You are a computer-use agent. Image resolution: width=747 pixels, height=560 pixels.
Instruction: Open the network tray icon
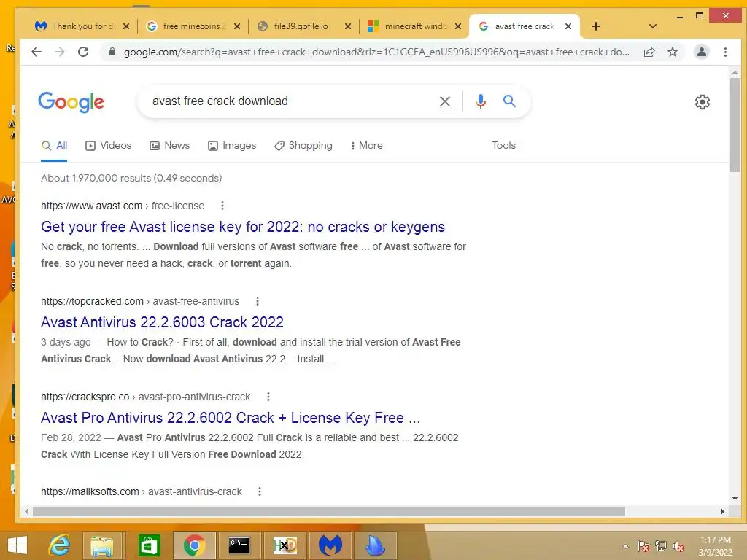[660, 546]
